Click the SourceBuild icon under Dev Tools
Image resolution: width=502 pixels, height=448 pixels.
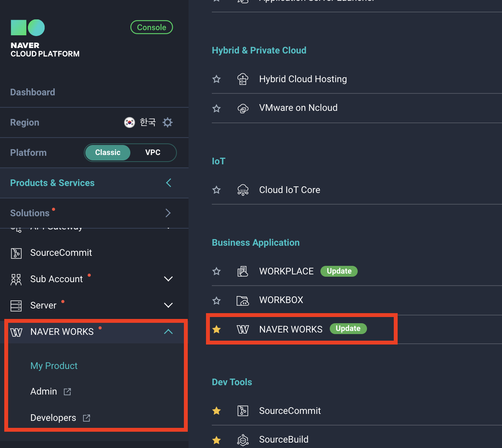(243, 440)
